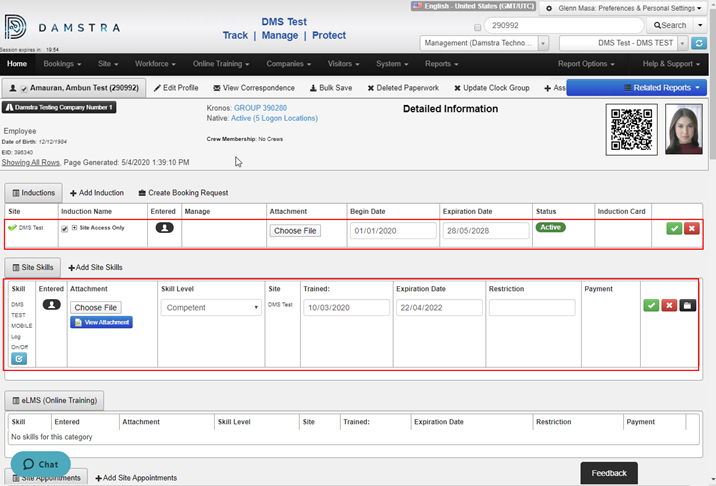This screenshot has width=716, height=486.
Task: Open Reports menu
Action: tap(442, 64)
